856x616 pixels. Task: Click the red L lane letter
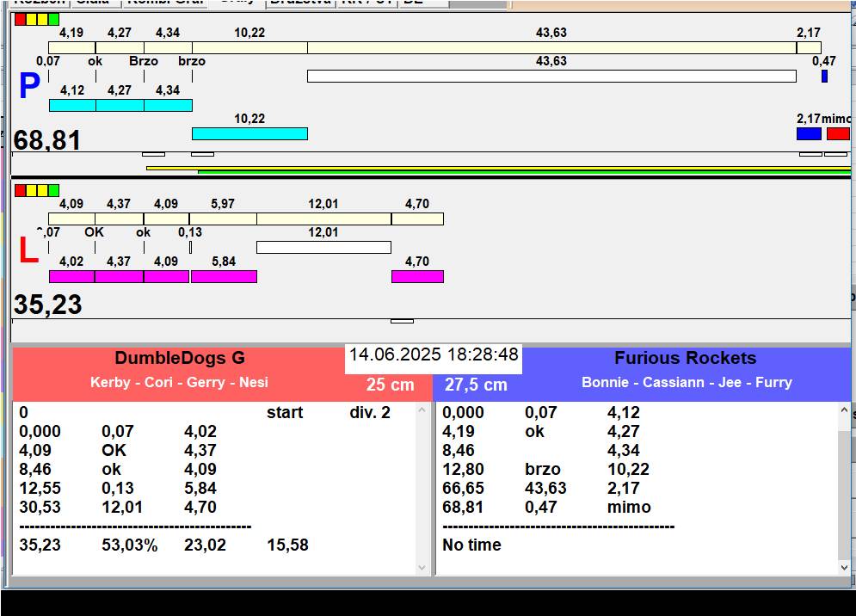28,251
